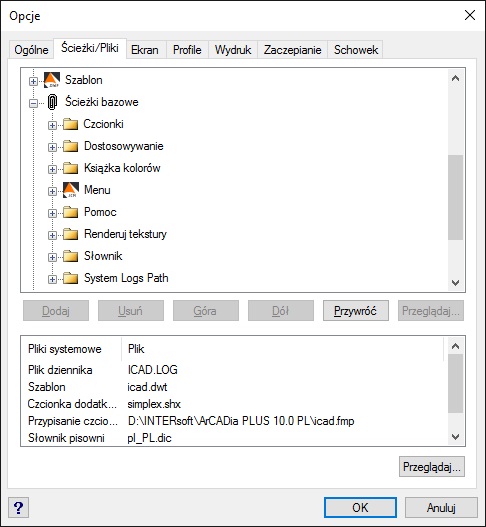
Task: Select the Menu entry icon
Action: pos(71,190)
